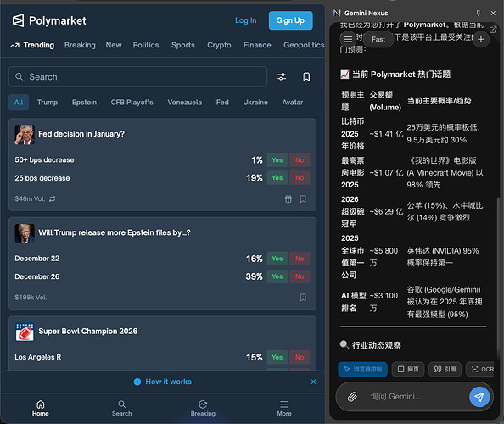
Task: Start new chat with plus button
Action: click(481, 40)
